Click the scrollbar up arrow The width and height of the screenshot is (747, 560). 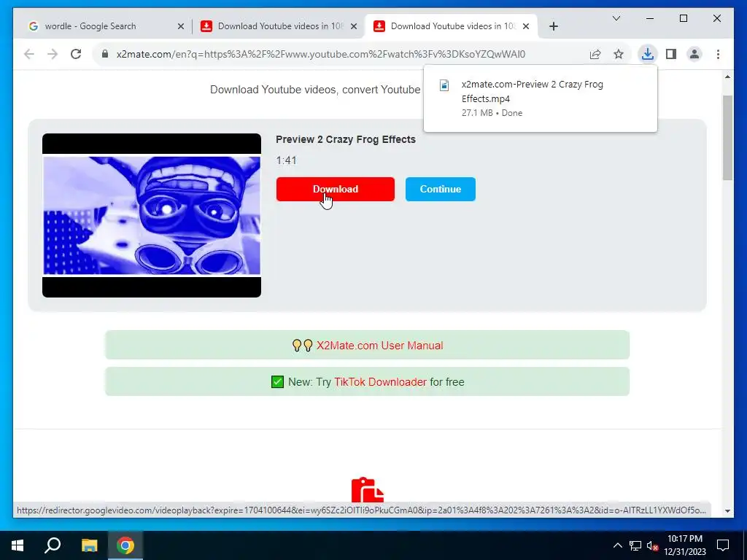tap(727, 76)
